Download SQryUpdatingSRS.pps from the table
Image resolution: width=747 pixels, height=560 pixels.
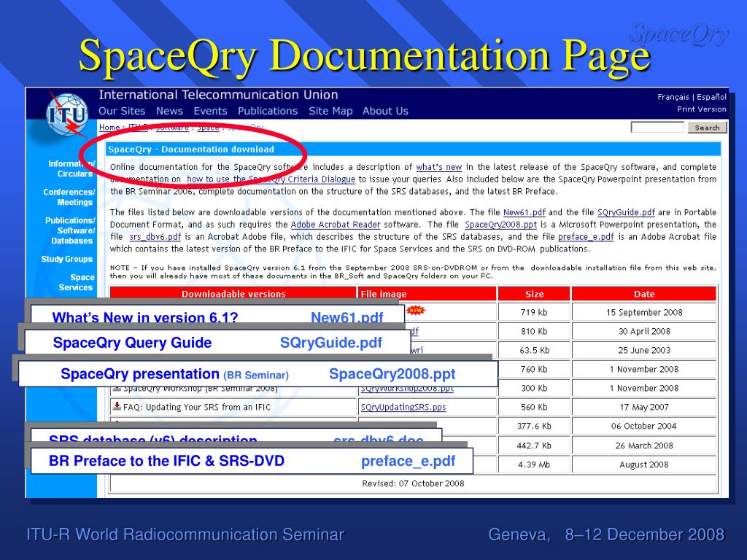403,407
